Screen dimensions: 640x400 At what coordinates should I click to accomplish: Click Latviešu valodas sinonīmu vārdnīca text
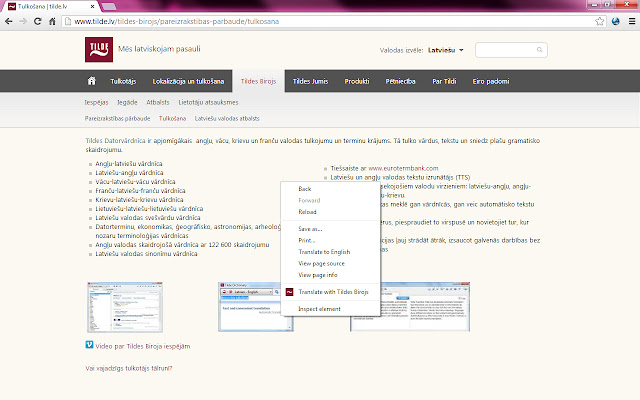coord(147,253)
